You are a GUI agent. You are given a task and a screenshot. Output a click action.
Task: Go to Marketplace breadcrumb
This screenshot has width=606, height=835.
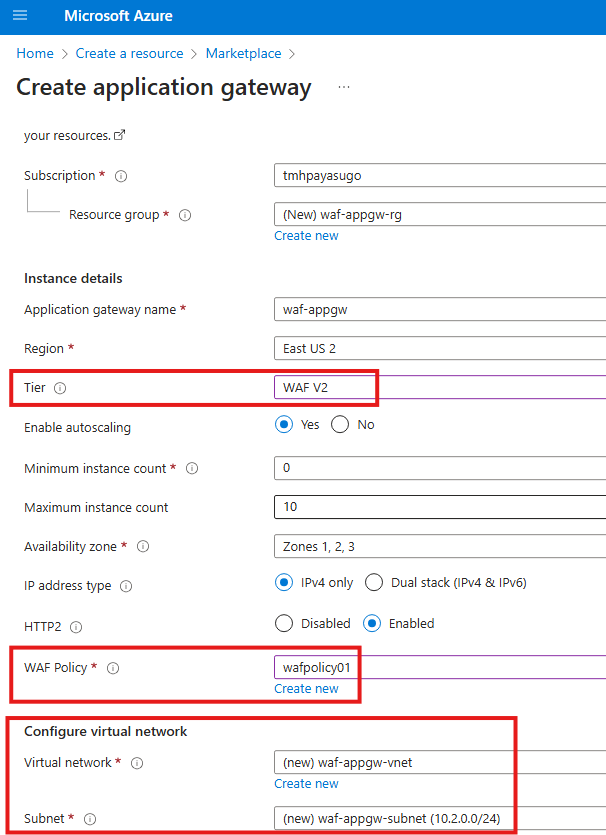pos(243,53)
